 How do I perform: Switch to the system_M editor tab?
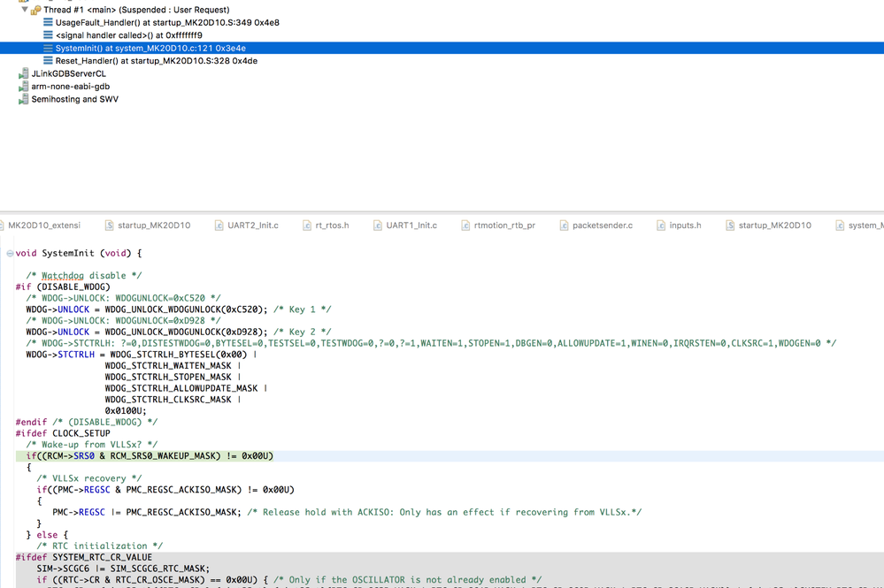point(859,225)
